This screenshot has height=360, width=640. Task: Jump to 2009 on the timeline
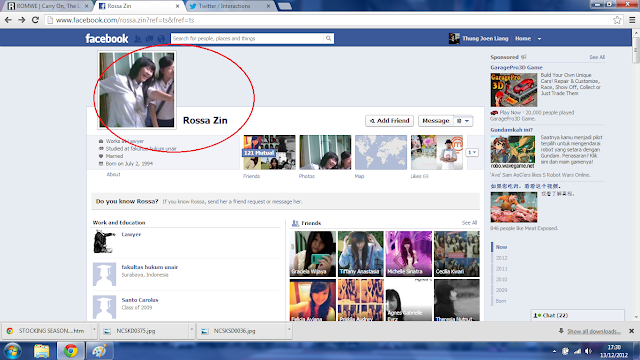pyautogui.click(x=501, y=290)
